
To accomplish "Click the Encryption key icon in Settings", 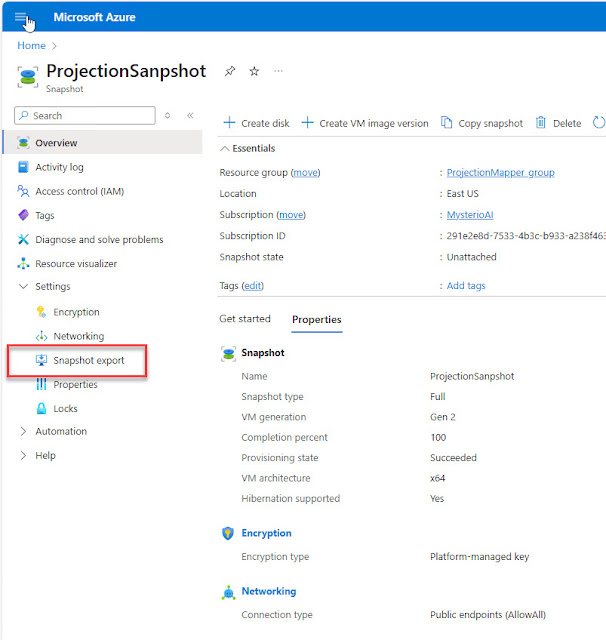I will (41, 312).
